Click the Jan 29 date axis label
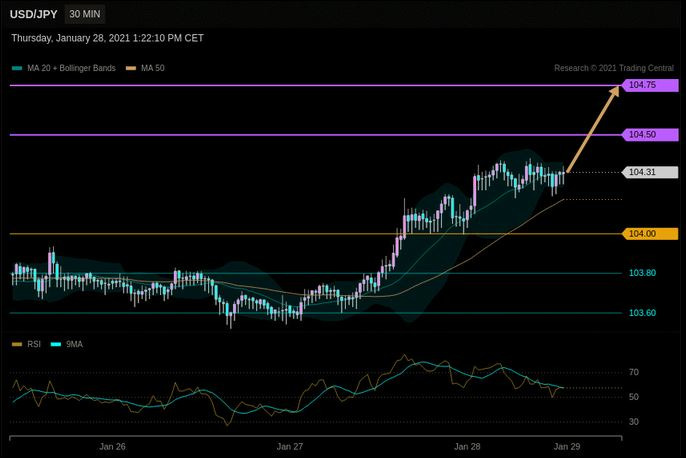This screenshot has width=686, height=458. coord(567,447)
